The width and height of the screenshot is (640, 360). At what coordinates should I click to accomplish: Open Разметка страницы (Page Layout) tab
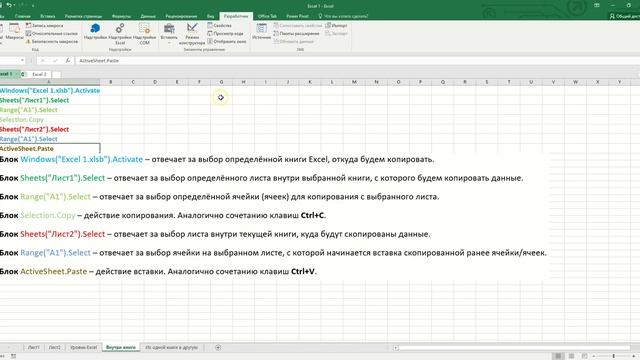83,16
